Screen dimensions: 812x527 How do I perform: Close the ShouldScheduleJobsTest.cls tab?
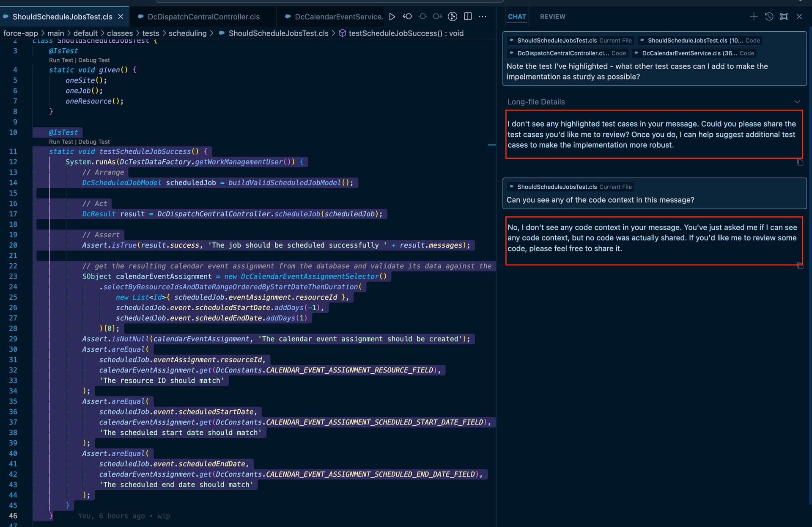pyautogui.click(x=121, y=17)
